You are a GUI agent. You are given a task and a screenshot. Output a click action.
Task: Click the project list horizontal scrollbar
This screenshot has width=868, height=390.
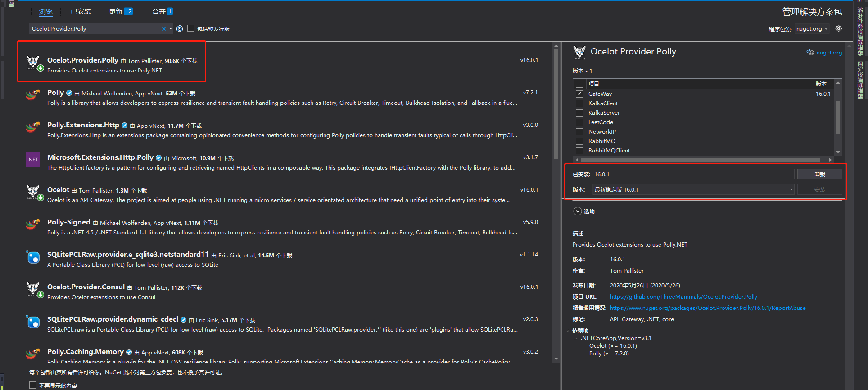point(701,160)
